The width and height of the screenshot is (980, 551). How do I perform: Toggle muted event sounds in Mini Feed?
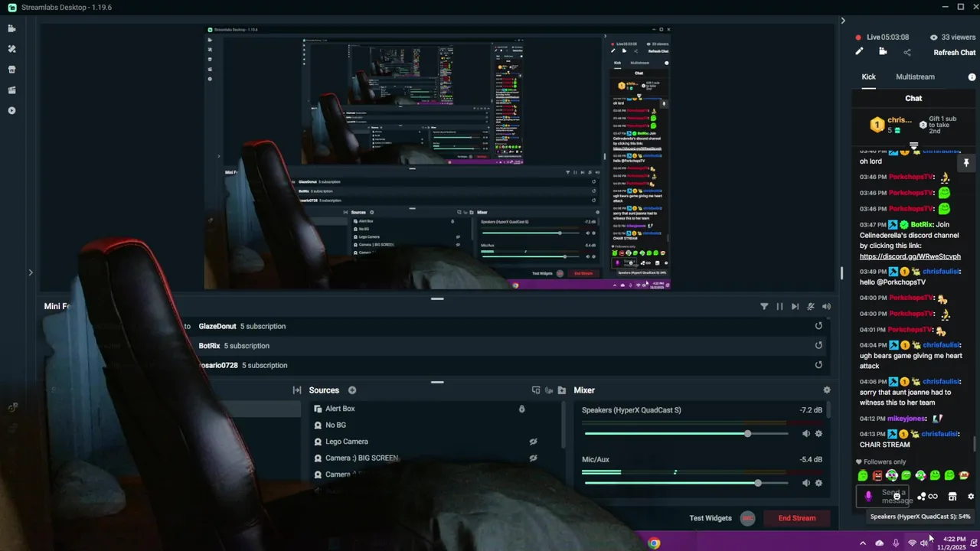(811, 306)
